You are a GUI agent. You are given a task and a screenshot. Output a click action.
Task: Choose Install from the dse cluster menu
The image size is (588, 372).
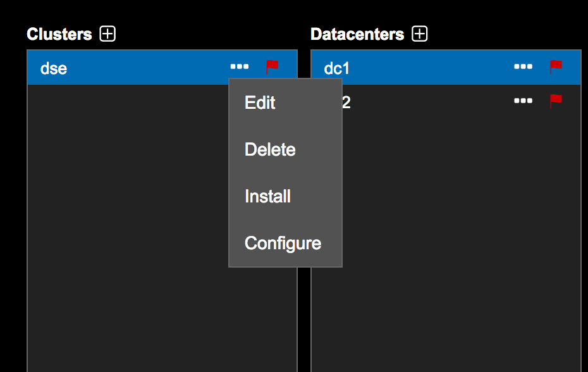tap(267, 196)
